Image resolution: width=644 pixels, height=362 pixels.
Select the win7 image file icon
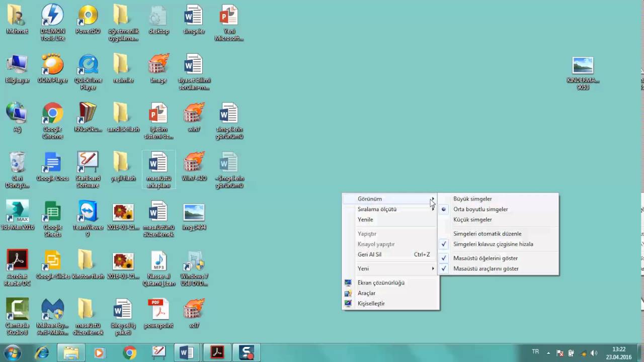[194, 117]
